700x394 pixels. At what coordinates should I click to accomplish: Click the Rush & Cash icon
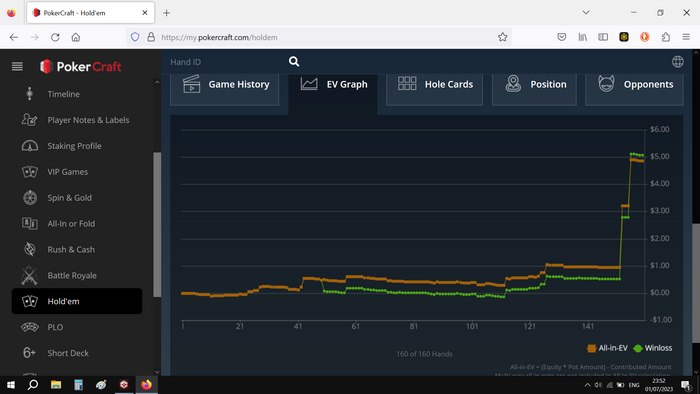pyautogui.click(x=29, y=249)
